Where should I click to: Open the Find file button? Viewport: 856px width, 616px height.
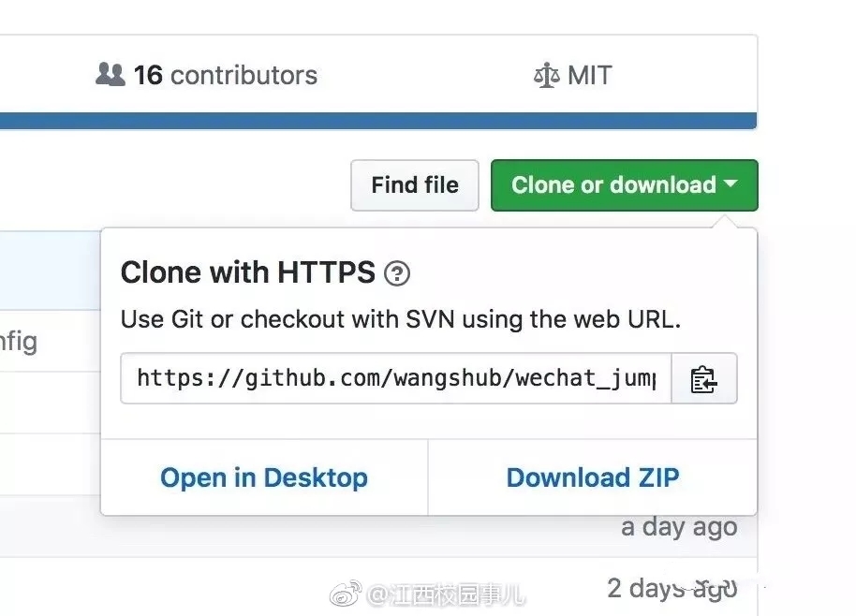(415, 185)
